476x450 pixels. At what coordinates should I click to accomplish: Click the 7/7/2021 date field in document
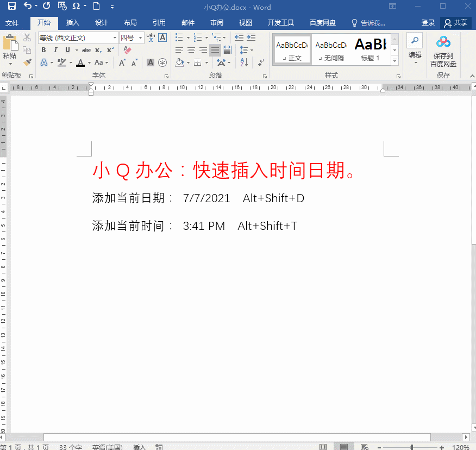tap(206, 198)
